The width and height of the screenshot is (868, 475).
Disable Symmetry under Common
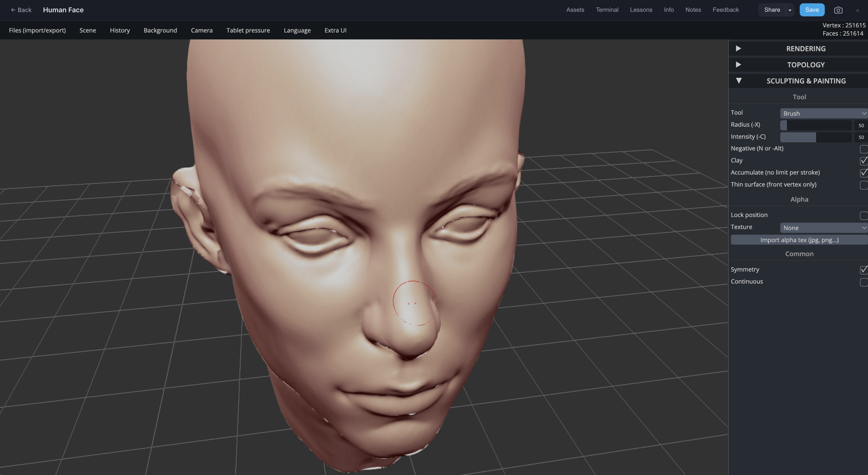(x=863, y=270)
